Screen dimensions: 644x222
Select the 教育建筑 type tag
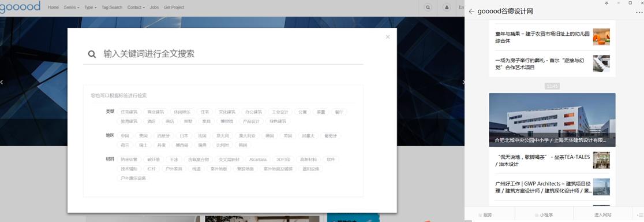(129, 121)
